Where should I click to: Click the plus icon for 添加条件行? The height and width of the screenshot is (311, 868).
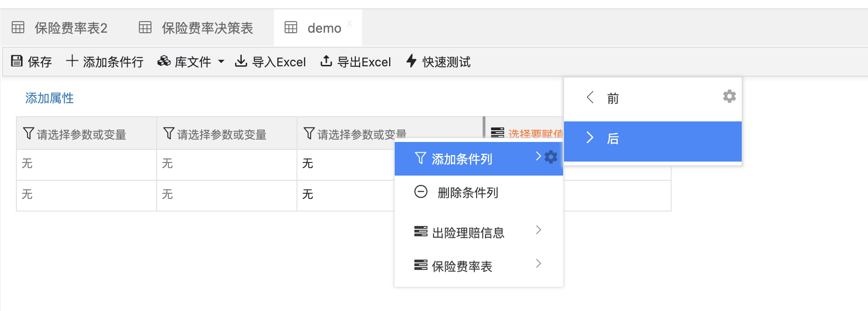pos(72,61)
